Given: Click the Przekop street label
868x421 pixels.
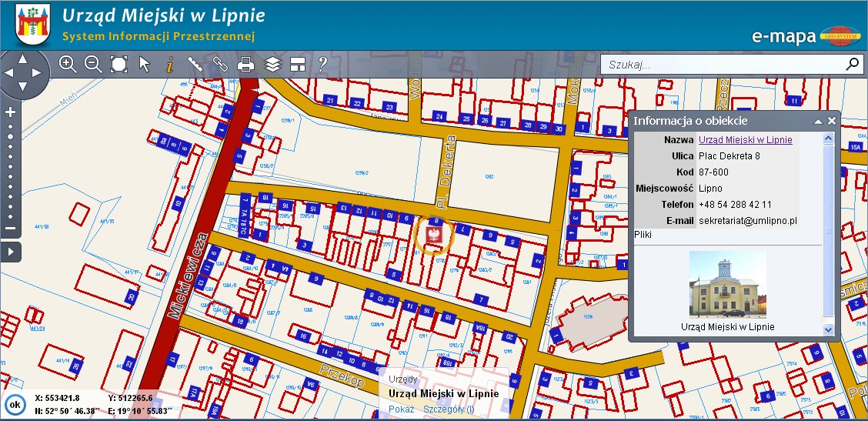Looking at the screenshot, I should click(x=342, y=376).
